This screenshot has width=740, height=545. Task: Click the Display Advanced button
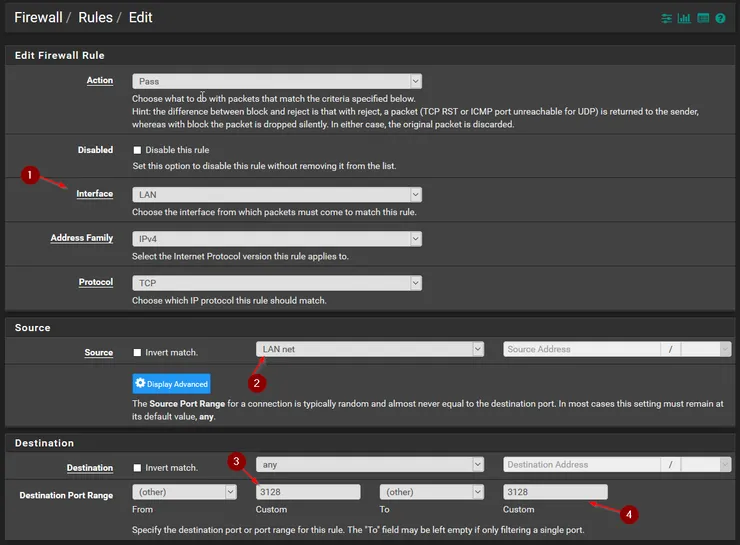pos(171,383)
